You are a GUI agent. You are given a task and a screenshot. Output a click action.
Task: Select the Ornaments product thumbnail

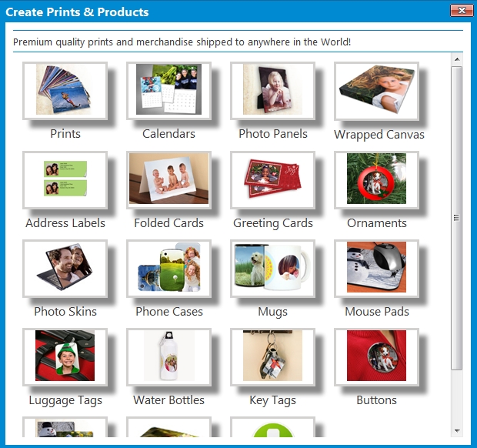click(377, 179)
